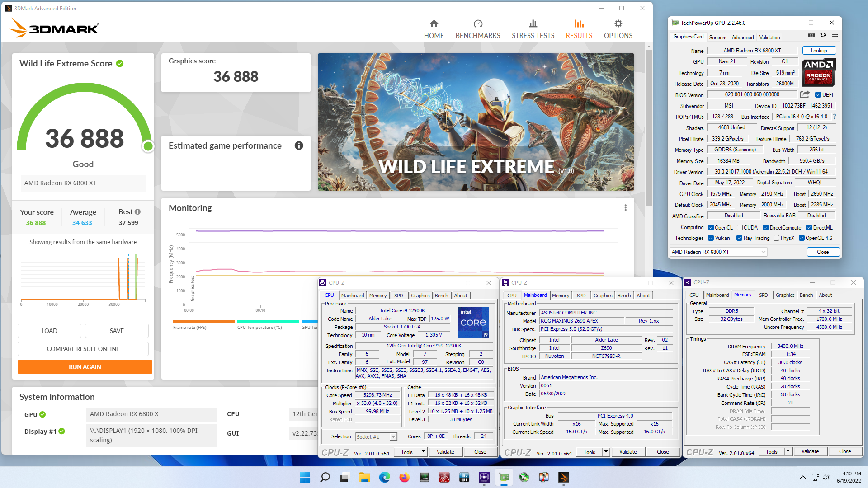The width and height of the screenshot is (868, 488).
Task: Open the Monitoring three-dot menu
Action: (x=625, y=208)
